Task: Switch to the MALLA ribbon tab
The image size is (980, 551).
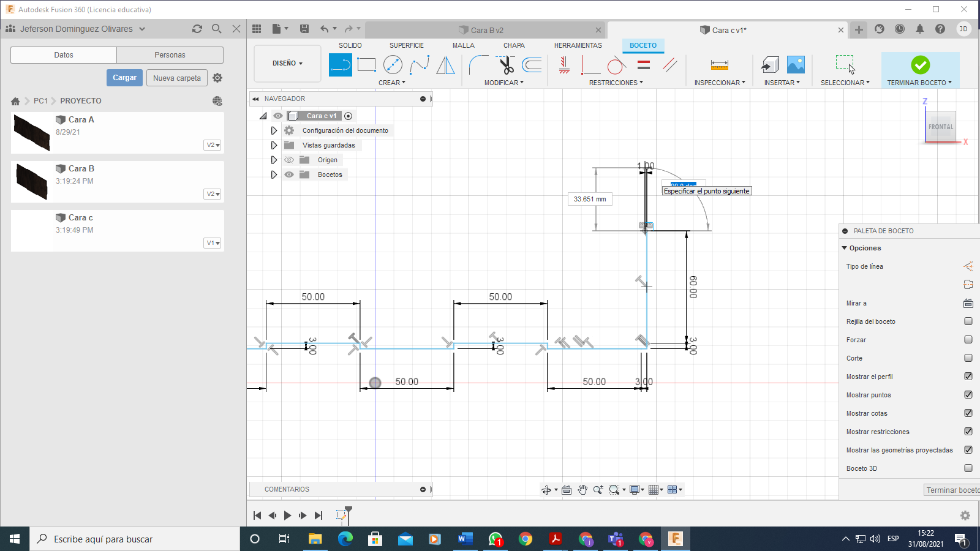Action: pyautogui.click(x=464, y=45)
